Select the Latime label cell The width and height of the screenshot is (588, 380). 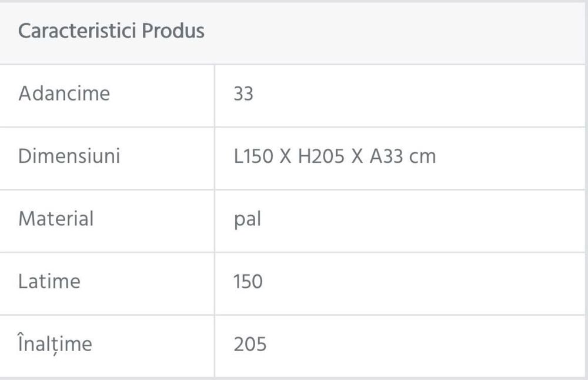click(107, 284)
